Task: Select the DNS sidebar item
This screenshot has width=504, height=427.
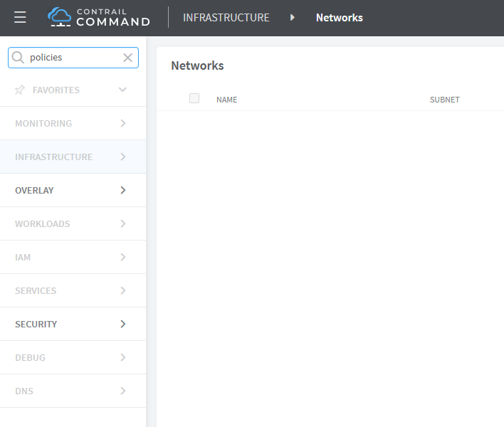Action: (x=24, y=391)
